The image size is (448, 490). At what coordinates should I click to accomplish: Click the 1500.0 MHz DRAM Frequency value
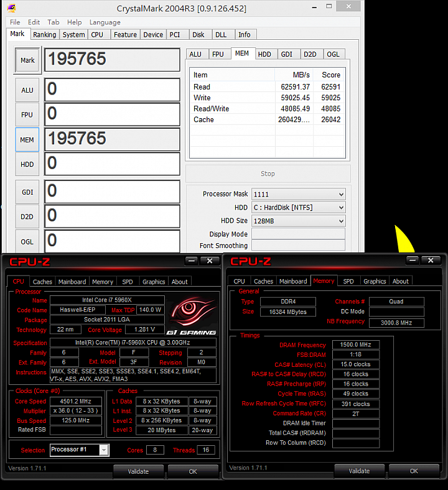(356, 344)
